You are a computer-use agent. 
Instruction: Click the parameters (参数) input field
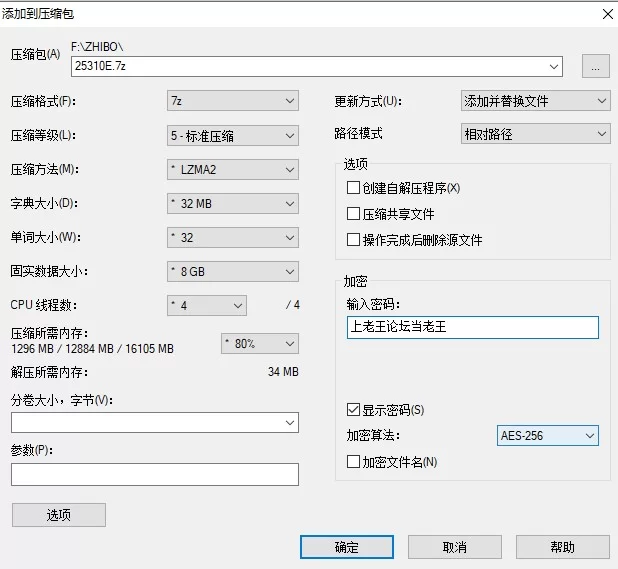pos(155,474)
